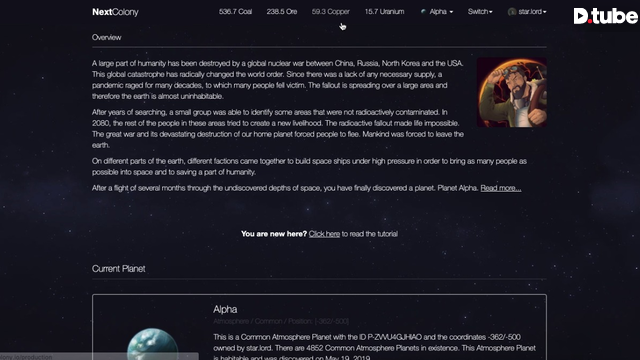Expand the Alpha planet dropdown

point(437,11)
